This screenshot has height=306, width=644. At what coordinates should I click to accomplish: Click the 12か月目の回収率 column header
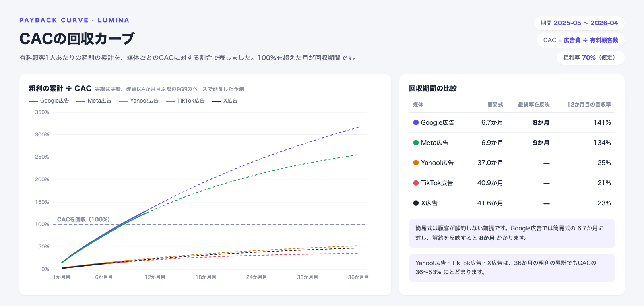click(589, 105)
